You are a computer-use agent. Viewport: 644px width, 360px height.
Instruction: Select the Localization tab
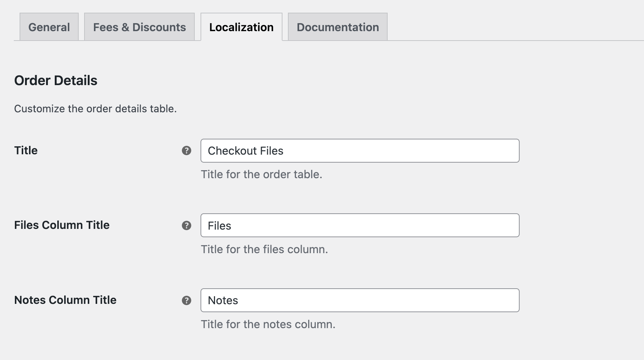241,27
